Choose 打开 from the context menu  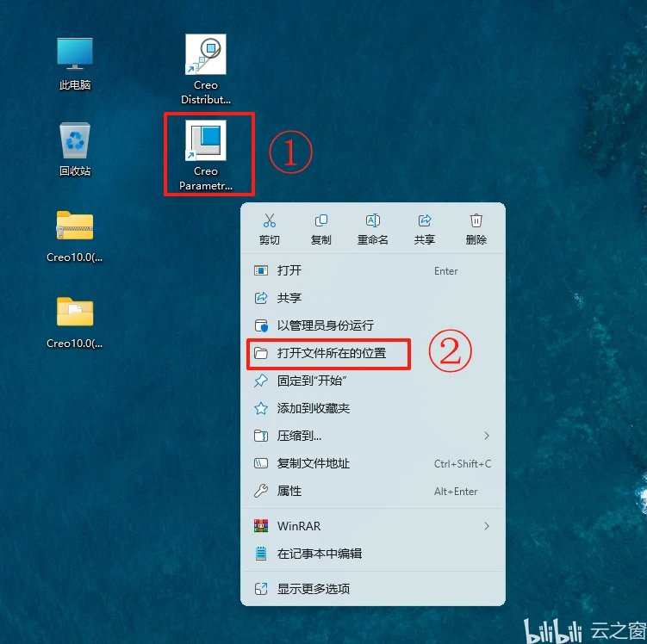373,271
